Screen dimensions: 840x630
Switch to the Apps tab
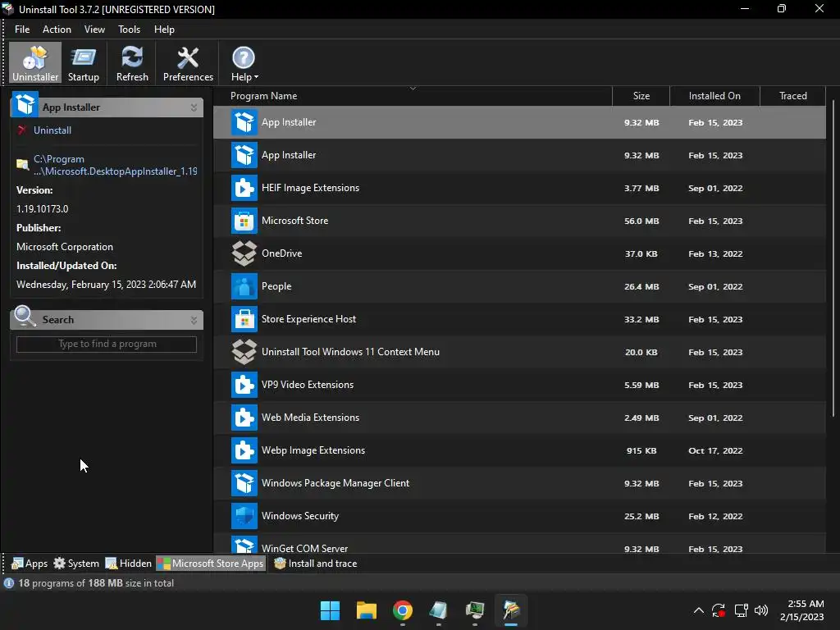(x=30, y=564)
